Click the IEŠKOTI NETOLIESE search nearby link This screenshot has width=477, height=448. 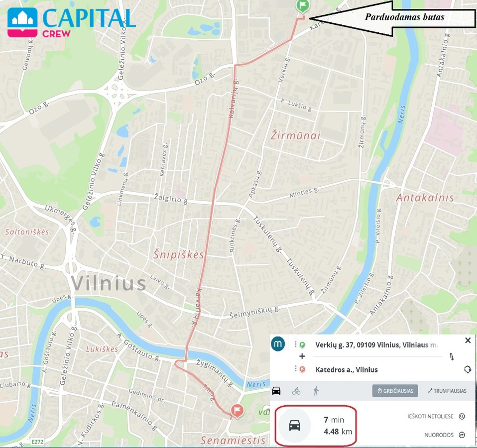coord(437,416)
